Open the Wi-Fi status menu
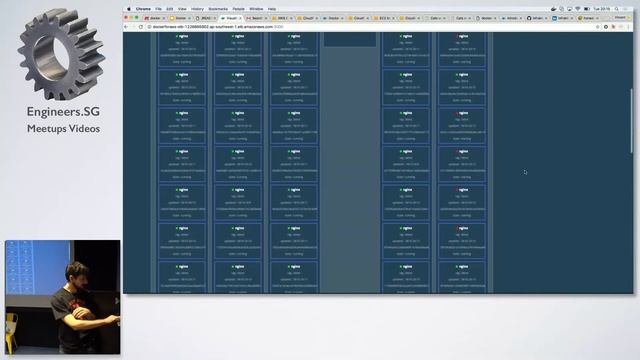This screenshot has width=640, height=360. pyautogui.click(x=578, y=9)
